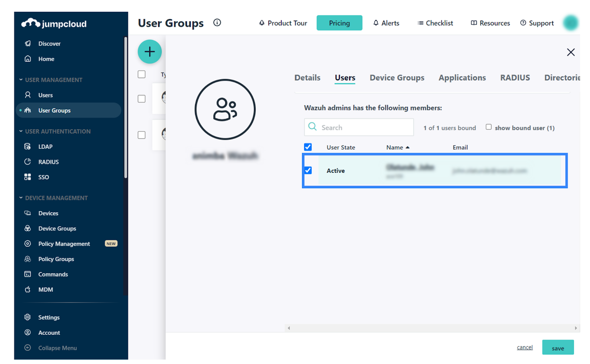The width and height of the screenshot is (590, 364).
Task: Open the RADIUS tab in panel
Action: [x=515, y=78]
